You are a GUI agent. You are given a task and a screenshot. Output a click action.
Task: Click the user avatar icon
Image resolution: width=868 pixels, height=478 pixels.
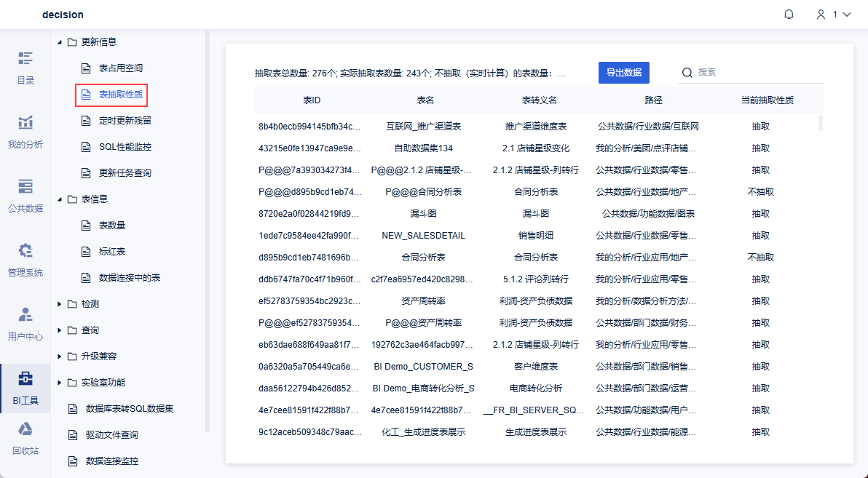coord(821,15)
